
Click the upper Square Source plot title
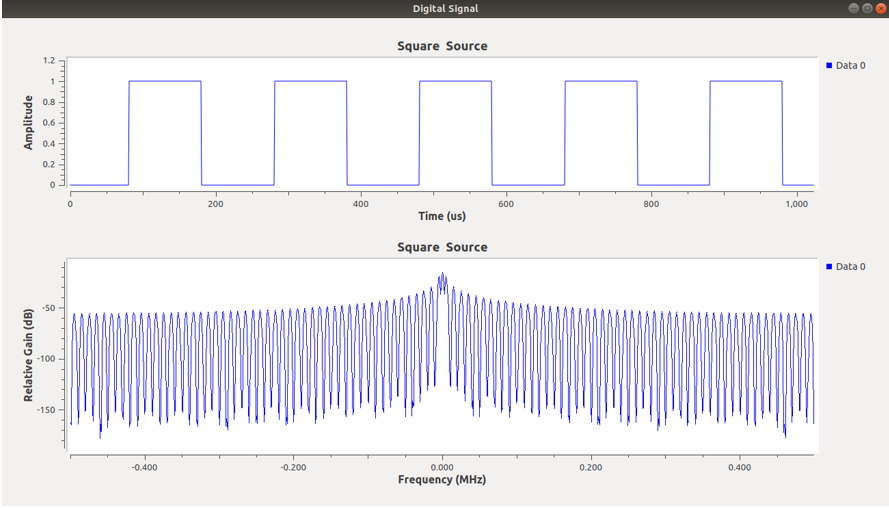coord(442,46)
